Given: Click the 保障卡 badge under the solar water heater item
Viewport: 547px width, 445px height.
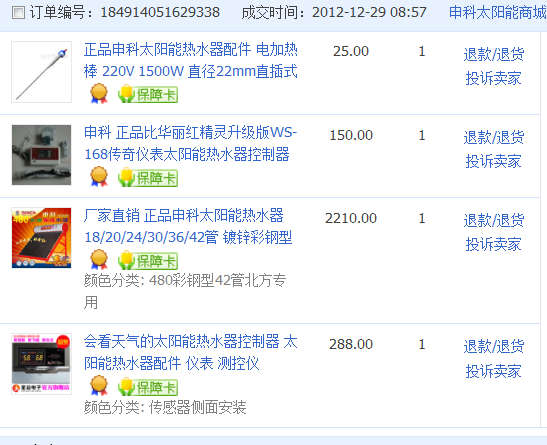Looking at the screenshot, I should click(148, 260).
